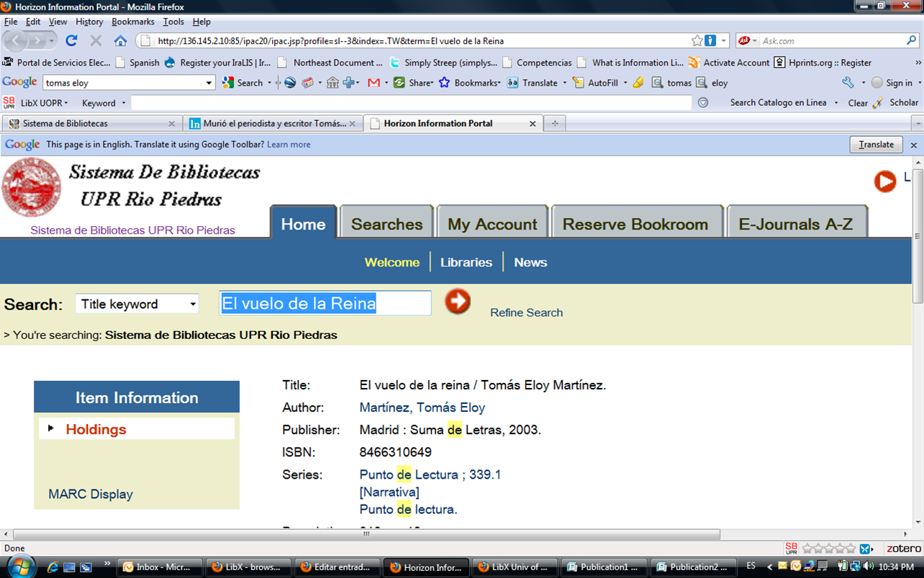
Task: Click the Gmail icon in Google Toolbar
Action: click(x=373, y=83)
